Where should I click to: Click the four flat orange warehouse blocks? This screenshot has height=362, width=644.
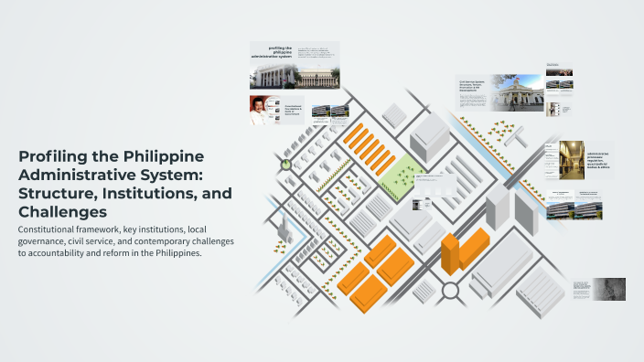[375, 273]
